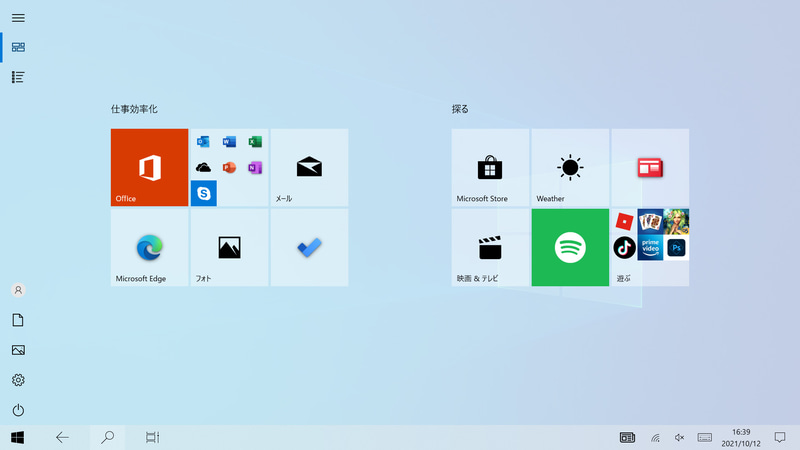The image size is (800, 450).
Task: Click the Windows Start button
Action: pyautogui.click(x=17, y=437)
